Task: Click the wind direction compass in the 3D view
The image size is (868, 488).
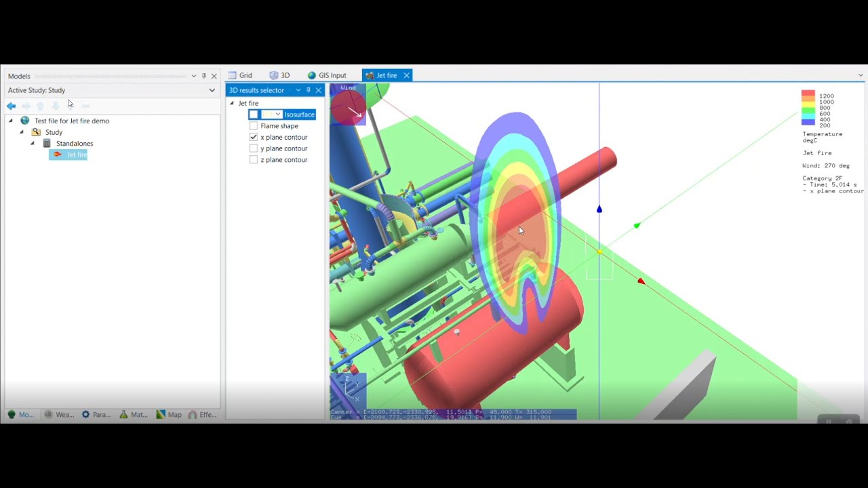Action: coord(348,107)
